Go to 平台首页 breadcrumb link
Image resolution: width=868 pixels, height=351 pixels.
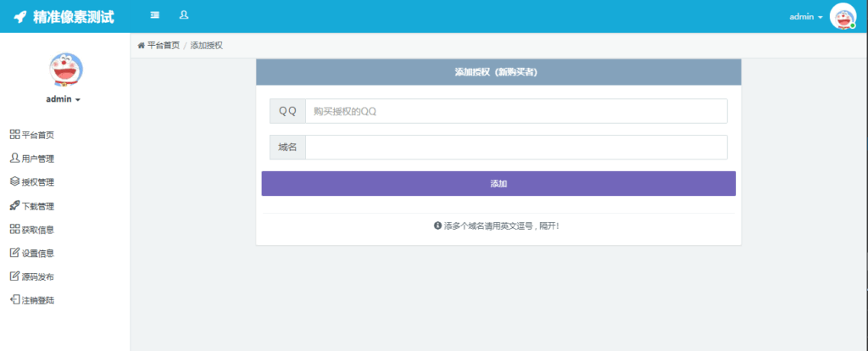(164, 46)
